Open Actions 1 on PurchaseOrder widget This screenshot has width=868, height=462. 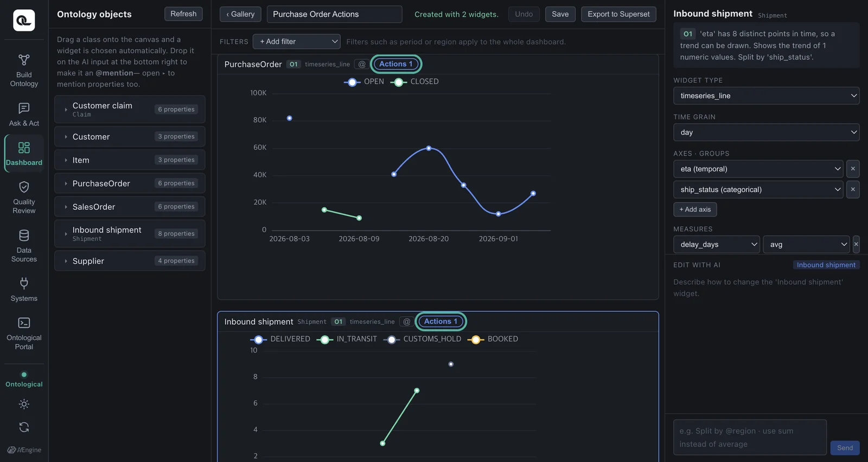tap(396, 64)
